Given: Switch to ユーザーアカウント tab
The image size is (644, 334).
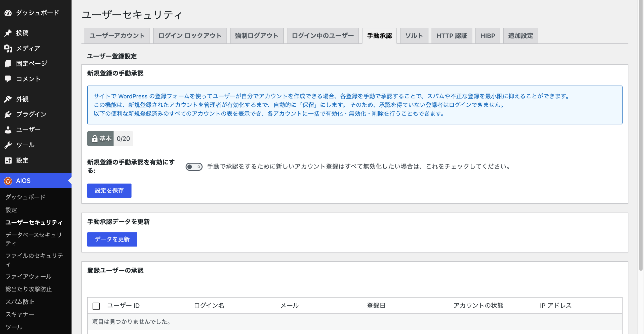Looking at the screenshot, I should [x=117, y=36].
